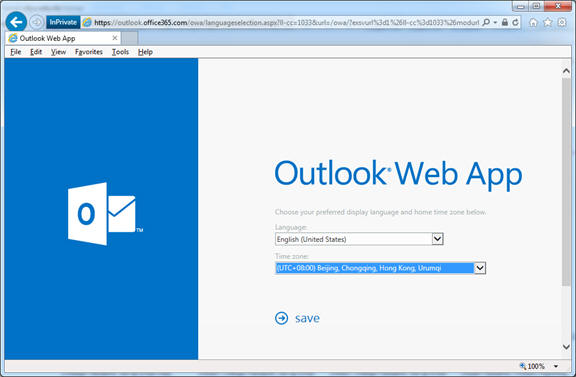Open the zoom level 100% dropdown arrow
This screenshot has width=576, height=377.
[x=556, y=366]
